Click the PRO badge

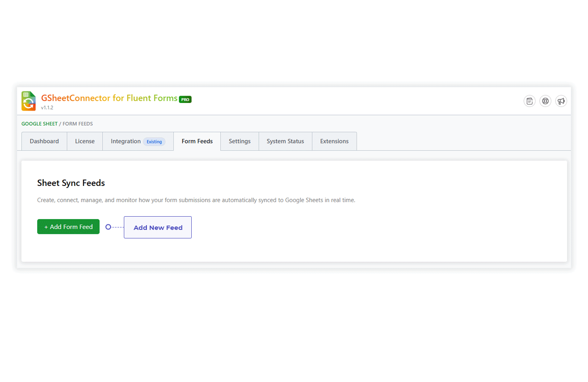185,100
